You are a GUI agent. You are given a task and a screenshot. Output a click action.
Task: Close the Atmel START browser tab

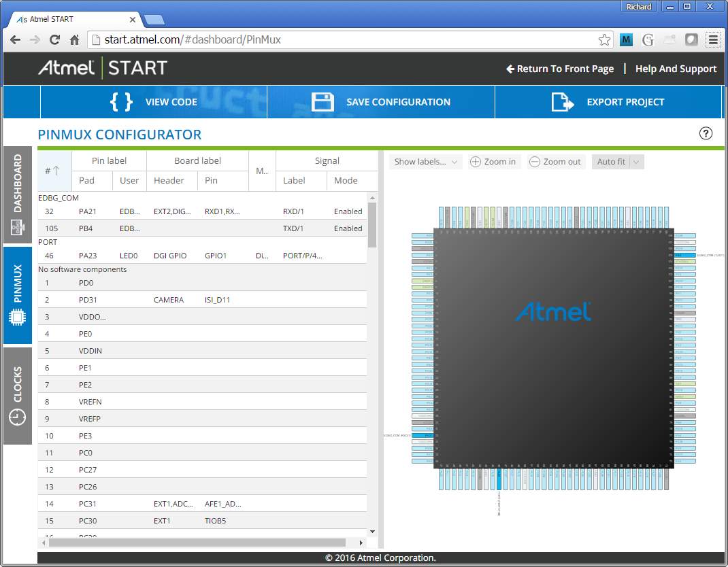[132, 20]
